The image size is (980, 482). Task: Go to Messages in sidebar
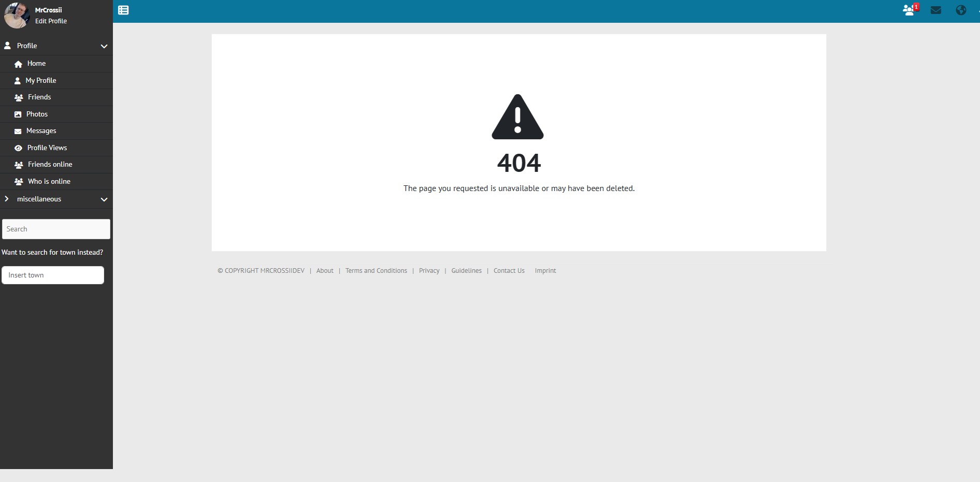41,131
